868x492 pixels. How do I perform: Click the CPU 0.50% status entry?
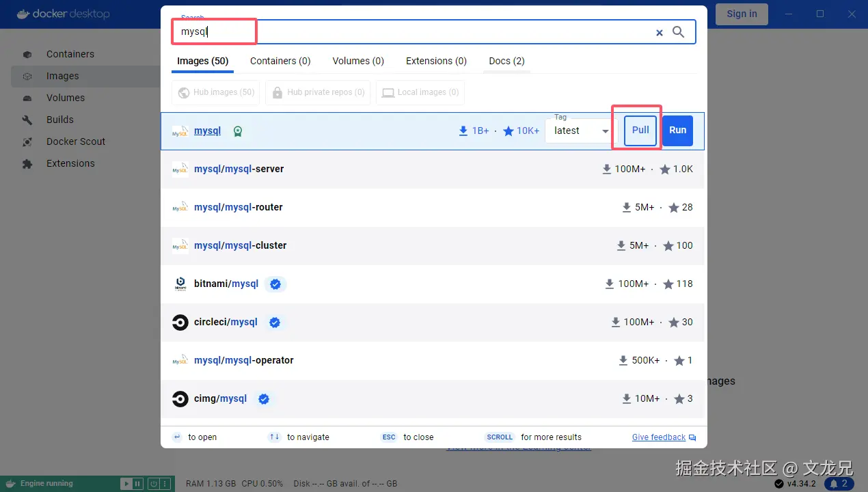[262, 484]
